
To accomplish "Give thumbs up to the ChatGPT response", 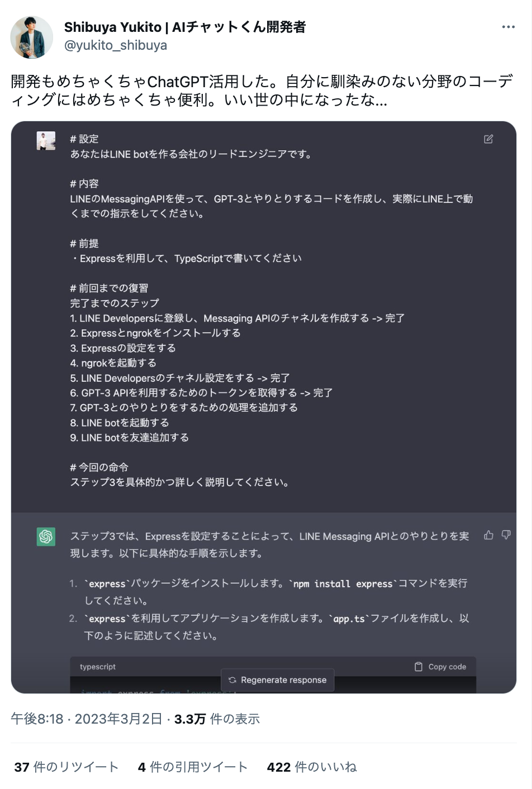I will click(x=488, y=535).
